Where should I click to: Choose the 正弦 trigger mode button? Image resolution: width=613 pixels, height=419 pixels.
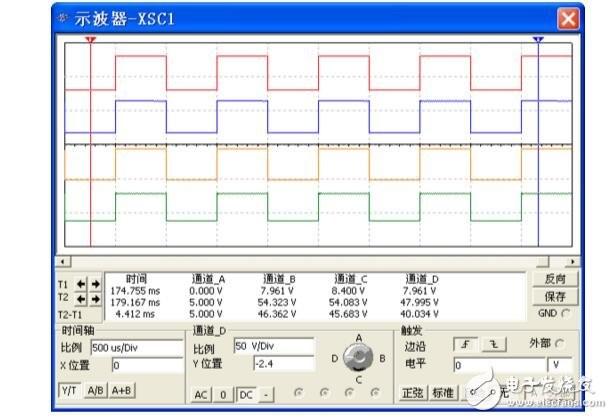coord(413,392)
